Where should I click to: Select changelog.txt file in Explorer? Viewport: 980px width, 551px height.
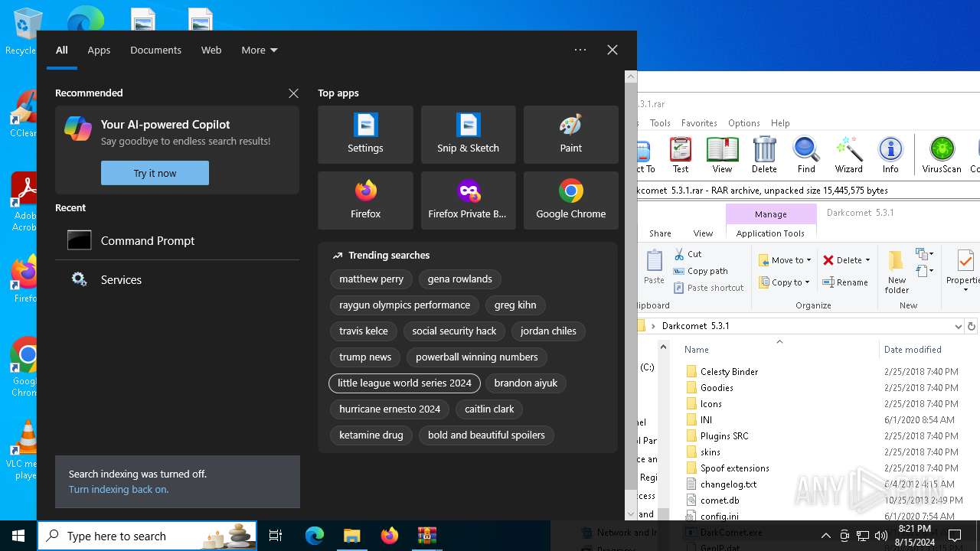728,484
